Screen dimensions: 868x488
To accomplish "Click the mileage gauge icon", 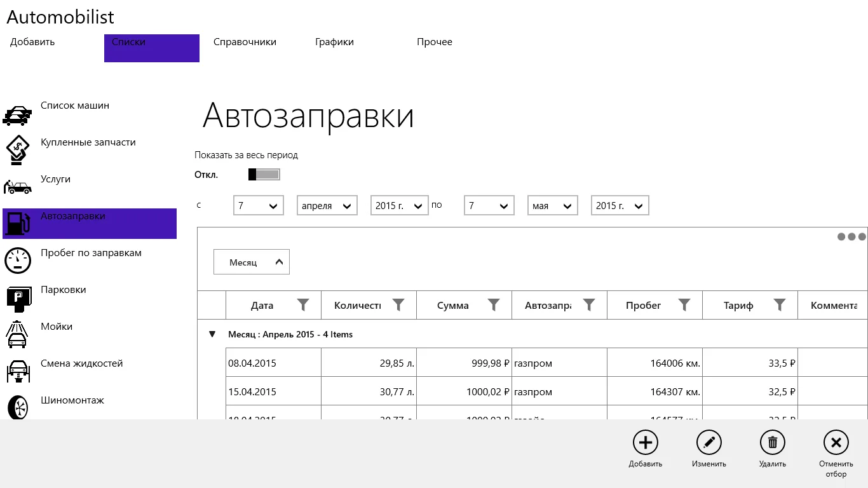I will (17, 261).
